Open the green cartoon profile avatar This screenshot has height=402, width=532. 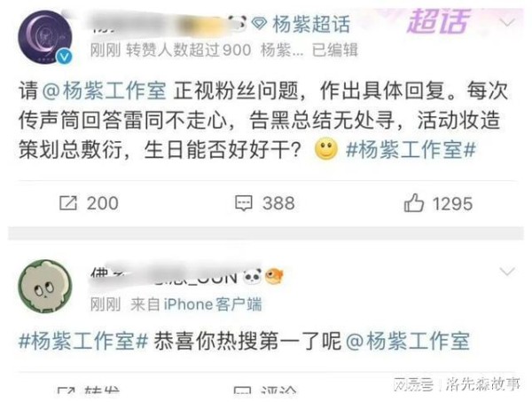tap(45, 287)
